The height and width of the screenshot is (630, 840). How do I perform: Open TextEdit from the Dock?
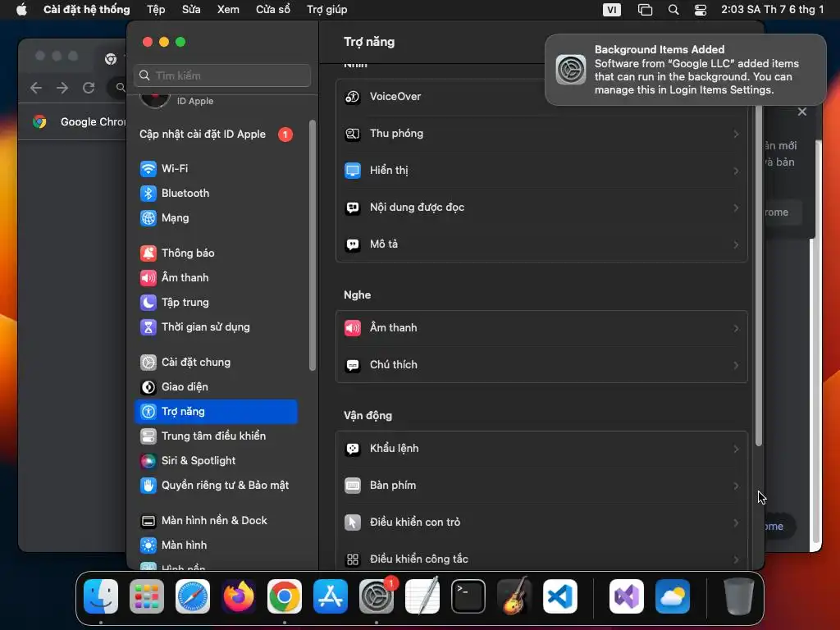422,596
